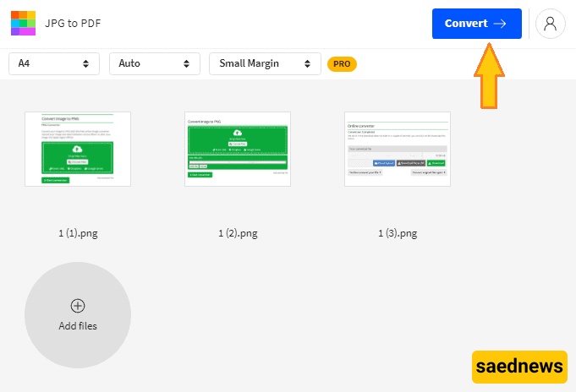Open the A4 page size dropdown
This screenshot has height=392, width=576.
[54, 63]
